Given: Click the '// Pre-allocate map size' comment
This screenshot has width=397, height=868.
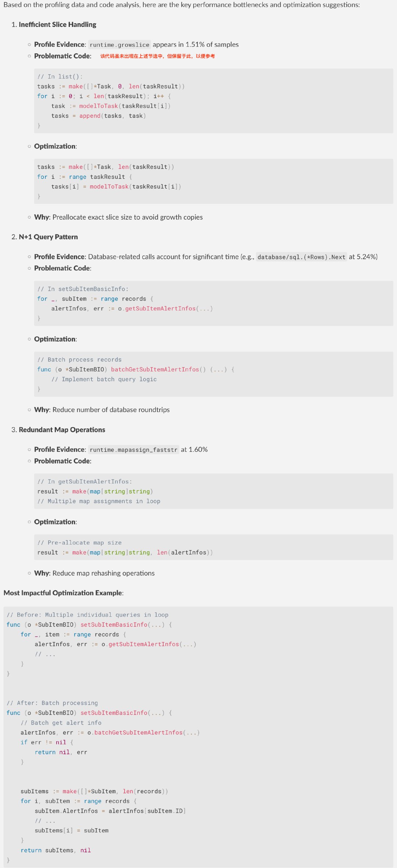Looking at the screenshot, I should click(79, 543).
